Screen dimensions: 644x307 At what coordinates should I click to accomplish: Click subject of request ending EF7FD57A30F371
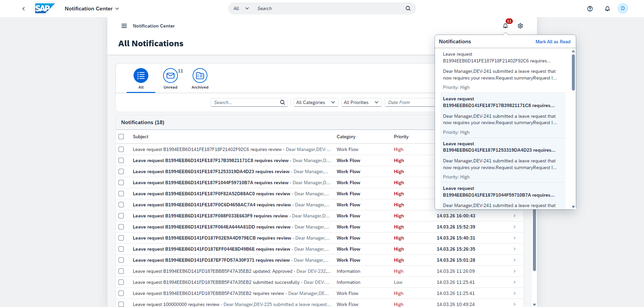[211, 260]
